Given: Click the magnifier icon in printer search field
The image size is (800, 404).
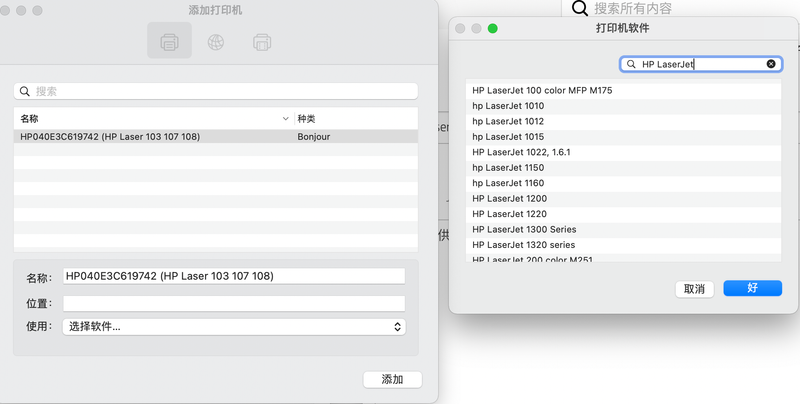Looking at the screenshot, I should pyautogui.click(x=25, y=91).
